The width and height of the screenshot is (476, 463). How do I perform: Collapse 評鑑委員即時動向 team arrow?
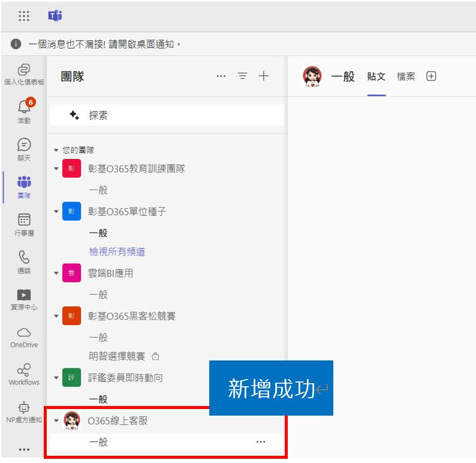(56, 378)
